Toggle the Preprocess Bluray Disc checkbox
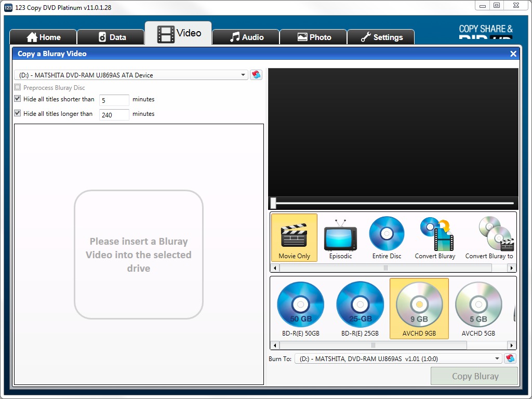 pos(17,87)
